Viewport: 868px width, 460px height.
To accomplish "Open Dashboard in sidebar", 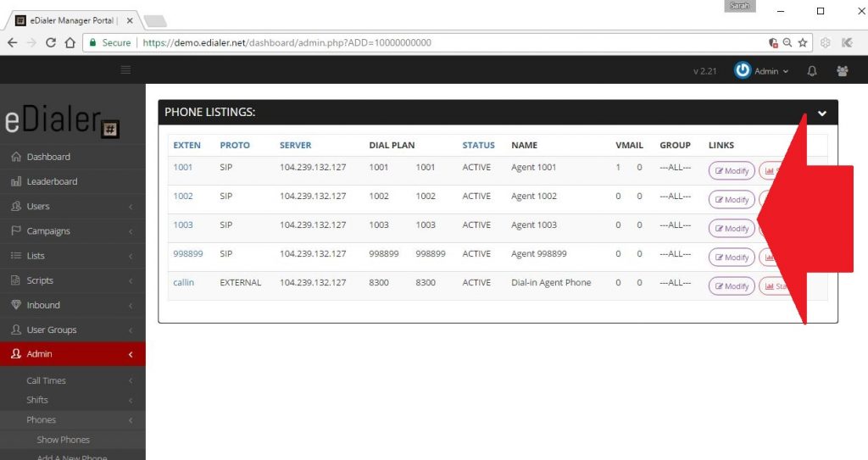I will click(73, 157).
